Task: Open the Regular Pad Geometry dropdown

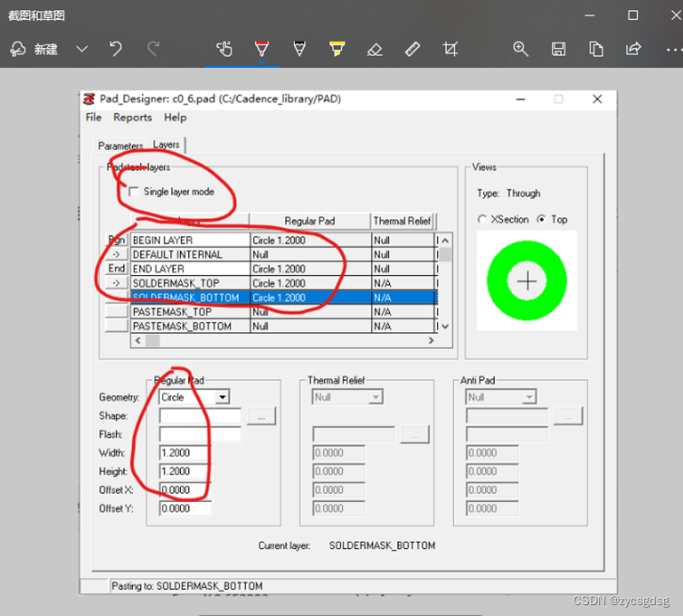Action: click(x=222, y=397)
